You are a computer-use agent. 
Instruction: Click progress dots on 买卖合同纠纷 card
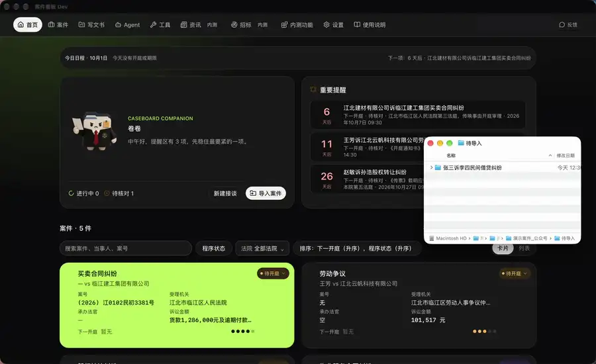tap(242, 332)
